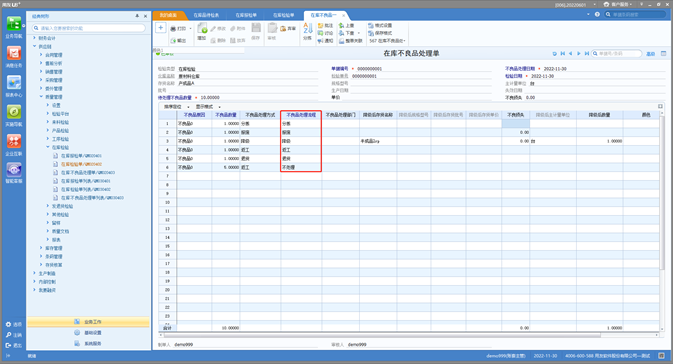Click the 打印 printer icon
The height and width of the screenshot is (364, 673).
pos(173,29)
